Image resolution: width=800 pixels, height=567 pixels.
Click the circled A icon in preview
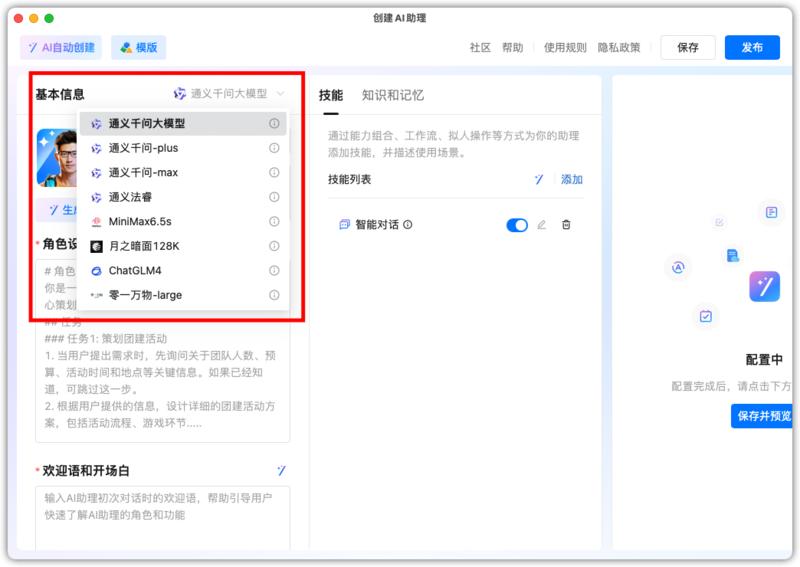point(678,267)
